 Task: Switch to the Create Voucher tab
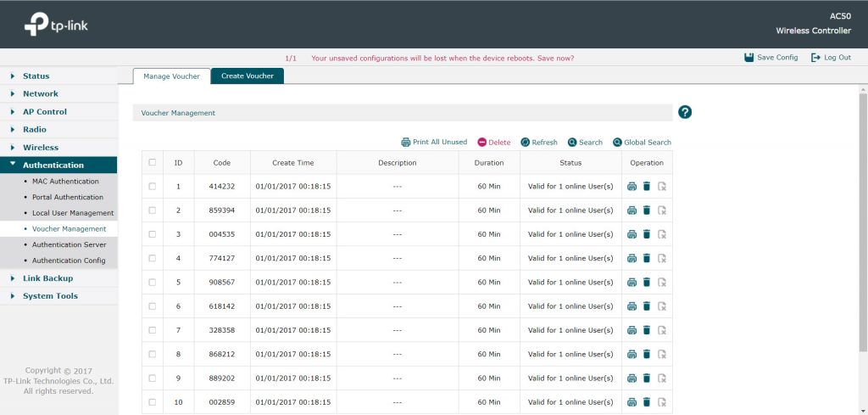click(x=247, y=76)
